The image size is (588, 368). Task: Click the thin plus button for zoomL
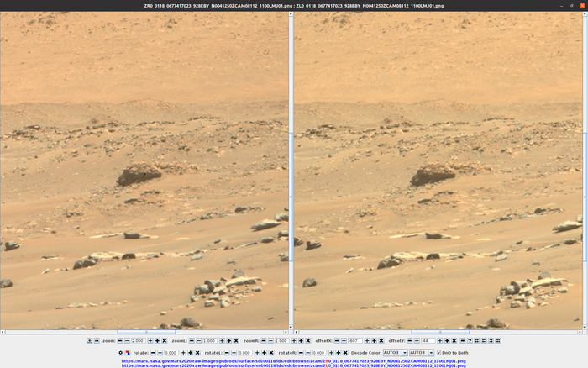[222, 340]
